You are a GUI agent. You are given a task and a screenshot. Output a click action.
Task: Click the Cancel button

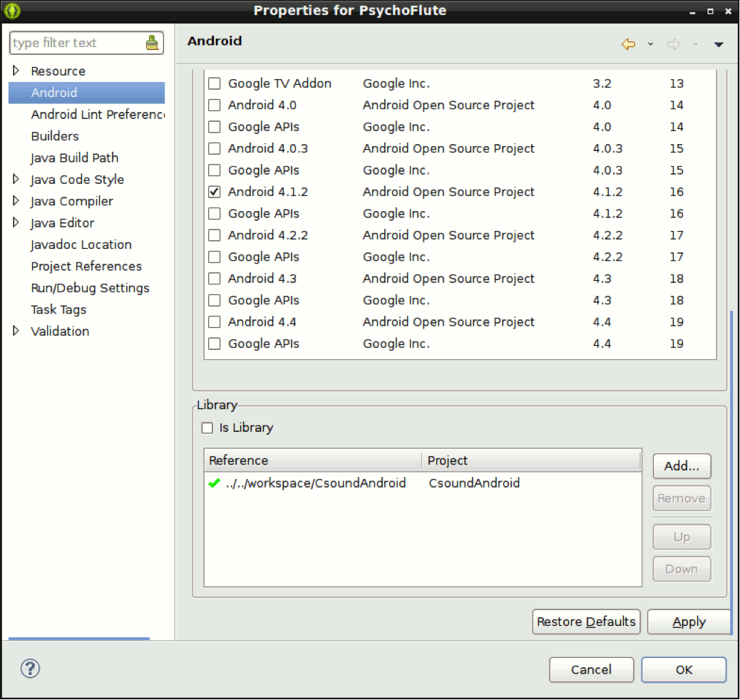591,670
